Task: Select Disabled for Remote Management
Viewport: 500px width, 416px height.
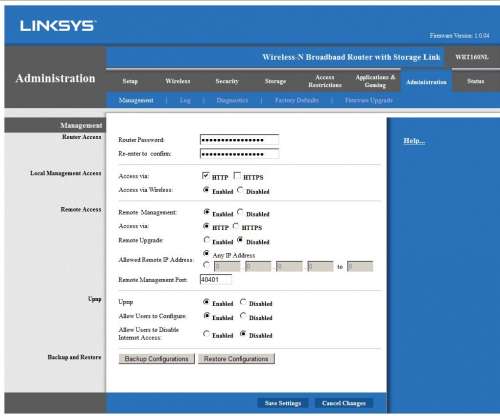Action: click(x=240, y=212)
